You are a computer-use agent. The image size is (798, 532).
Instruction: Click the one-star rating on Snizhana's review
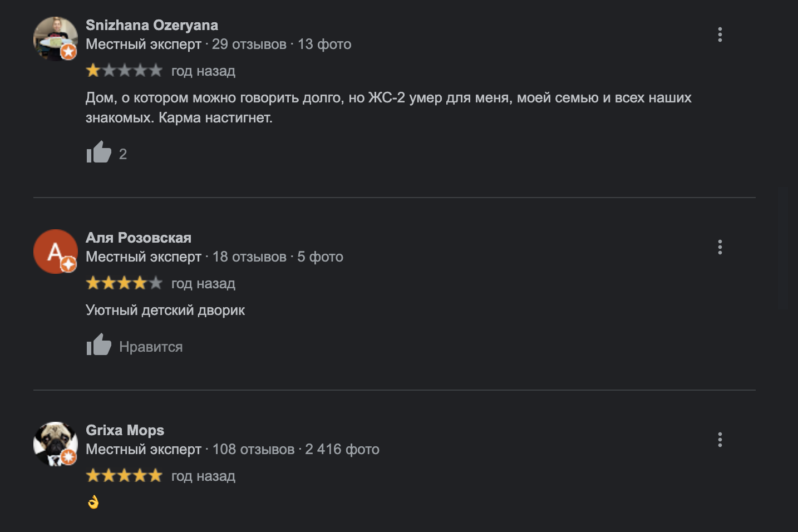(124, 71)
